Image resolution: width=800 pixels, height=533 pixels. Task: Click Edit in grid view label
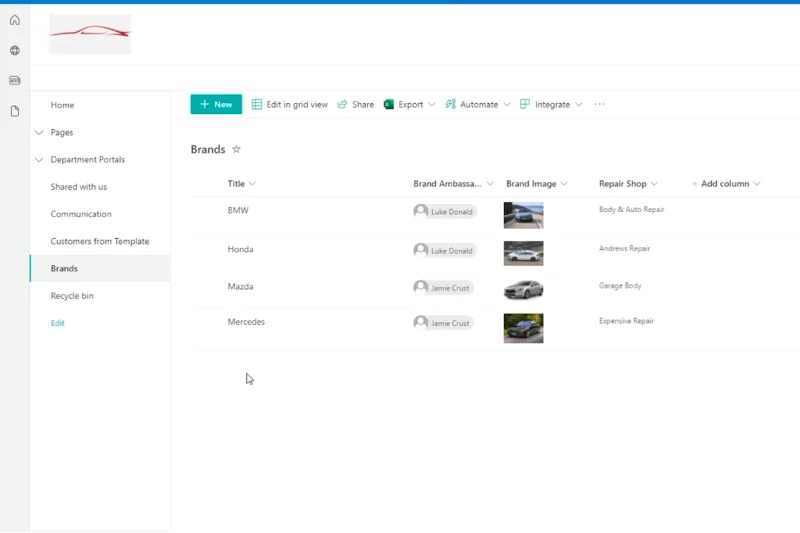(x=297, y=104)
